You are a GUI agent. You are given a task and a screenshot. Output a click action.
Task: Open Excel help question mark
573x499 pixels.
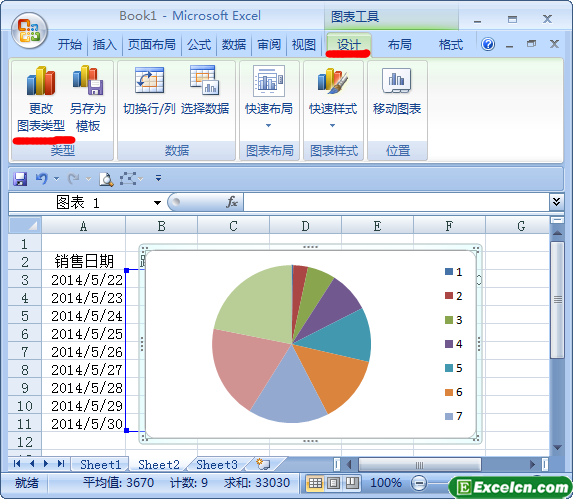(x=488, y=45)
